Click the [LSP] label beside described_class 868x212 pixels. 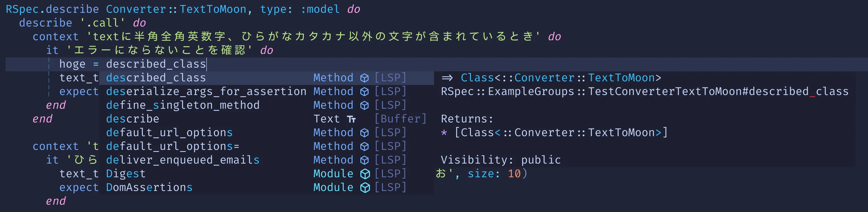coord(390,77)
